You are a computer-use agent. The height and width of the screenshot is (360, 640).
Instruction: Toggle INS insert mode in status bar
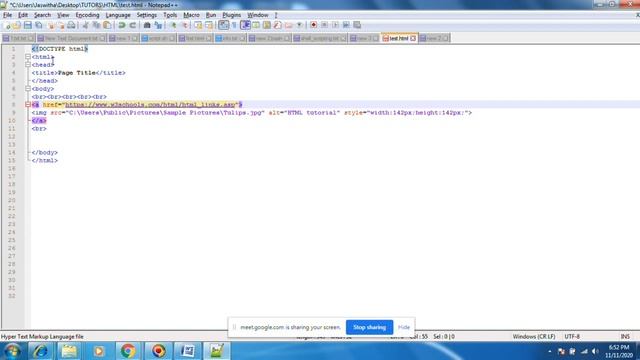pos(625,337)
